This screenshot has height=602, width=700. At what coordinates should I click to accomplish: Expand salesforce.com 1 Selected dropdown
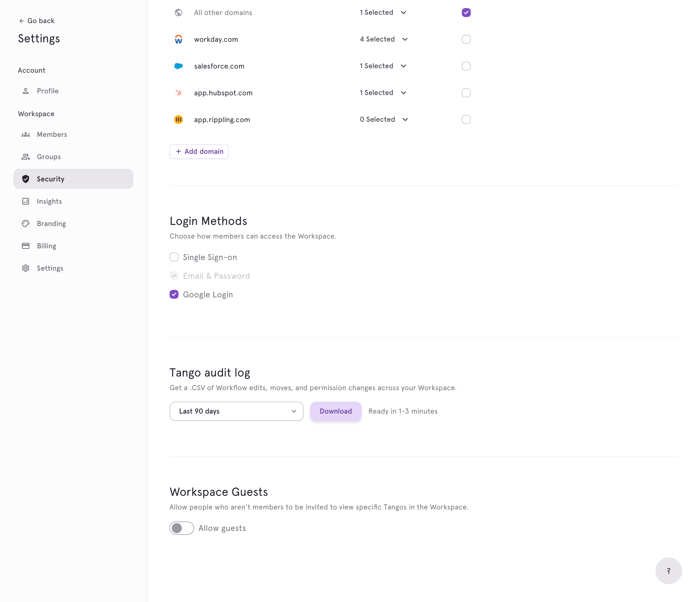[383, 66]
